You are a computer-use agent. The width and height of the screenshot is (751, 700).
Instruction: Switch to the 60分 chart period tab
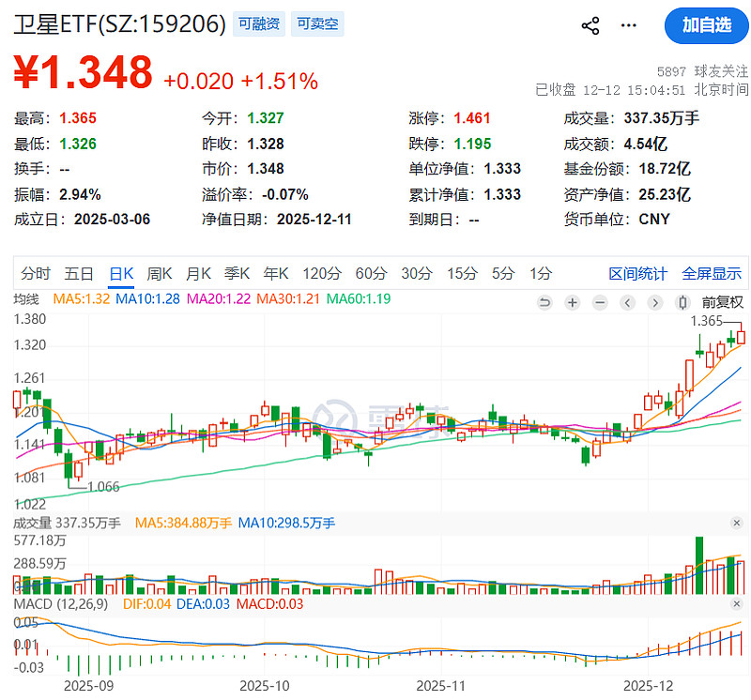[370, 272]
